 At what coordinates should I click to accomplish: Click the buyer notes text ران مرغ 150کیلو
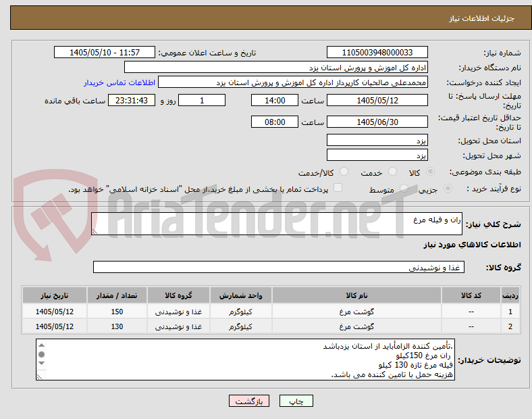pos(423,355)
